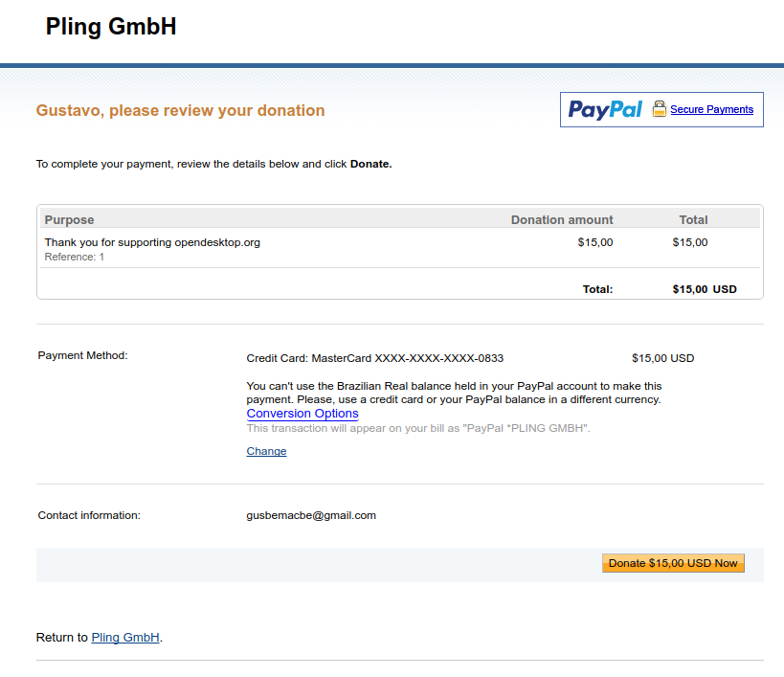Click the Contact information label
The image size is (784, 677).
89,515
